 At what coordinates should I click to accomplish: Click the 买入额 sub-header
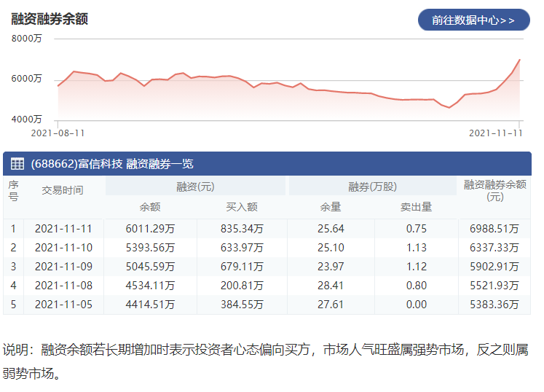pyautogui.click(x=242, y=207)
